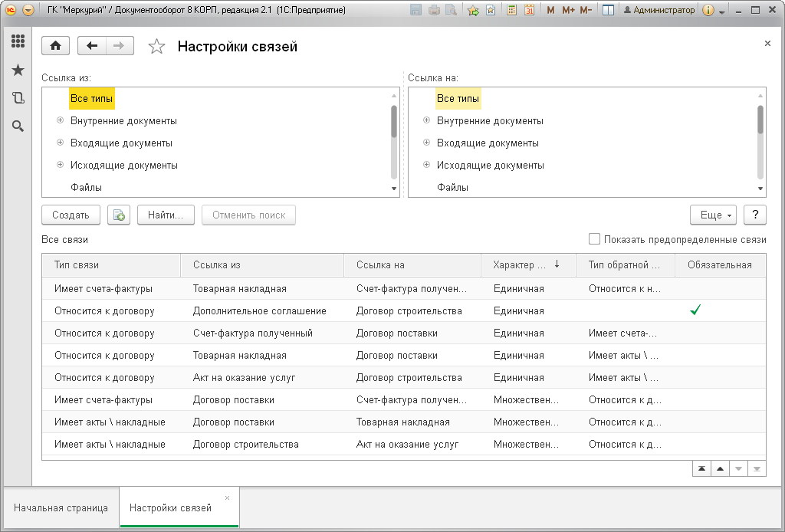The image size is (785, 532).
Task: Toggle Обязательная checkmark for Дополнительное соглашение row
Action: tap(695, 310)
